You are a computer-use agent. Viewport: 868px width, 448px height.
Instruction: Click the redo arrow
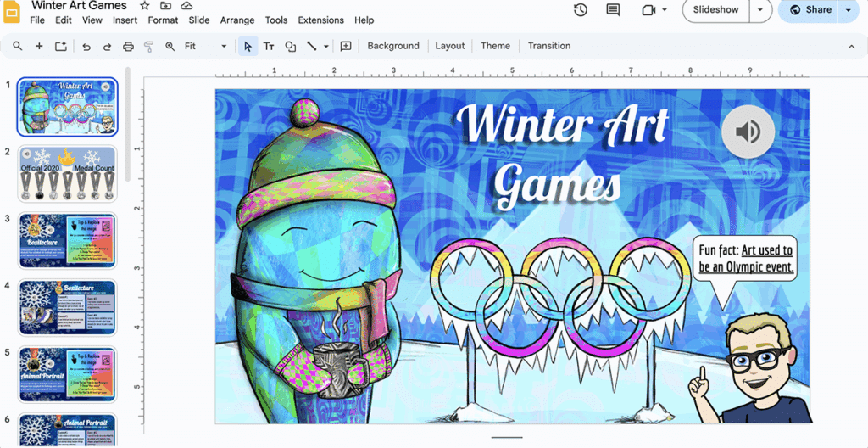(108, 47)
